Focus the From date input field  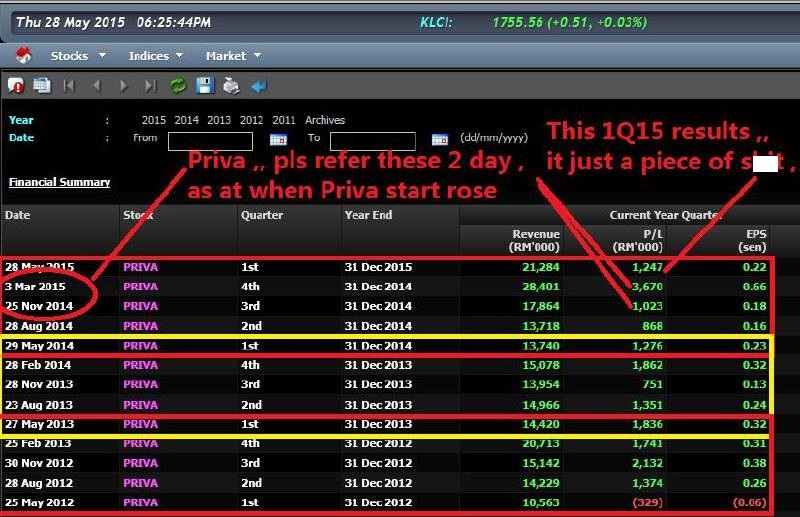tap(210, 141)
